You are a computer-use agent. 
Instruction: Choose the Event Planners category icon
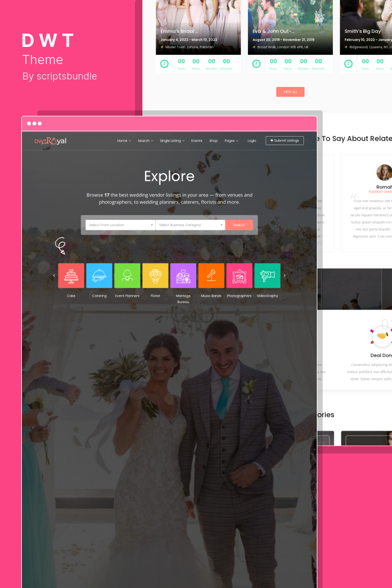coord(127,276)
